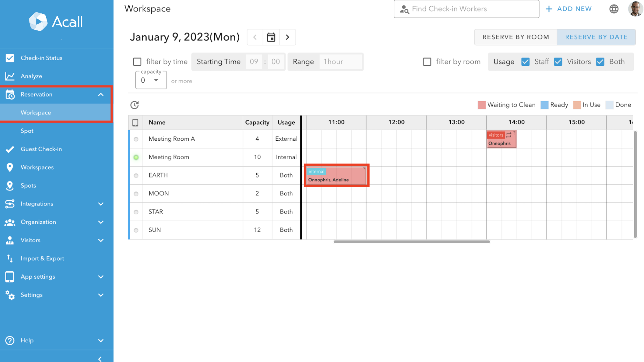Image resolution: width=644 pixels, height=362 pixels.
Task: Click the plus icon beside ADD NEW
Action: pyautogui.click(x=549, y=9)
